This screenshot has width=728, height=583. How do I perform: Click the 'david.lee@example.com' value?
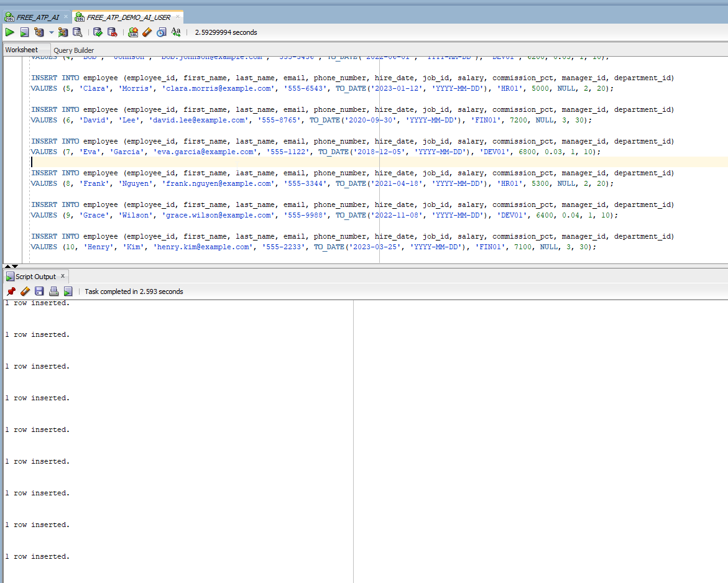(199, 120)
